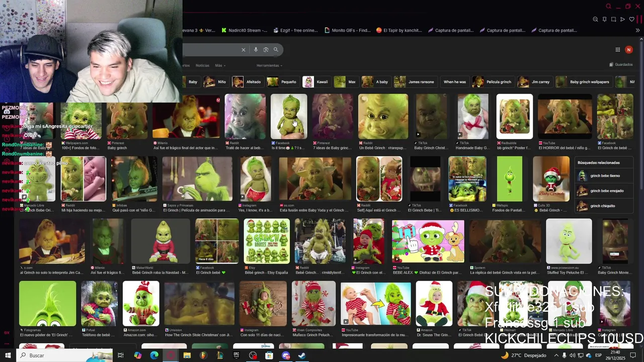Click the snapshot capture icon in toolbar
Image resolution: width=644 pixels, height=362 pixels.
point(613,19)
